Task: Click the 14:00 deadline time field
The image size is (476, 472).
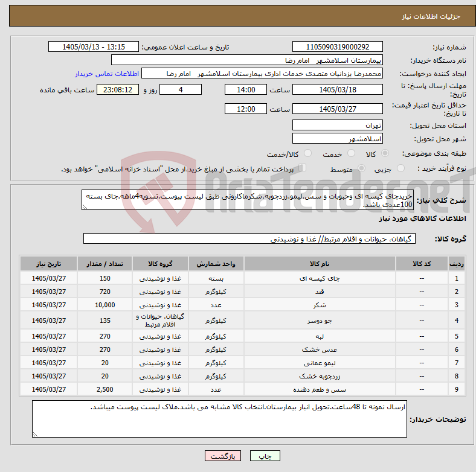Action: click(246, 90)
